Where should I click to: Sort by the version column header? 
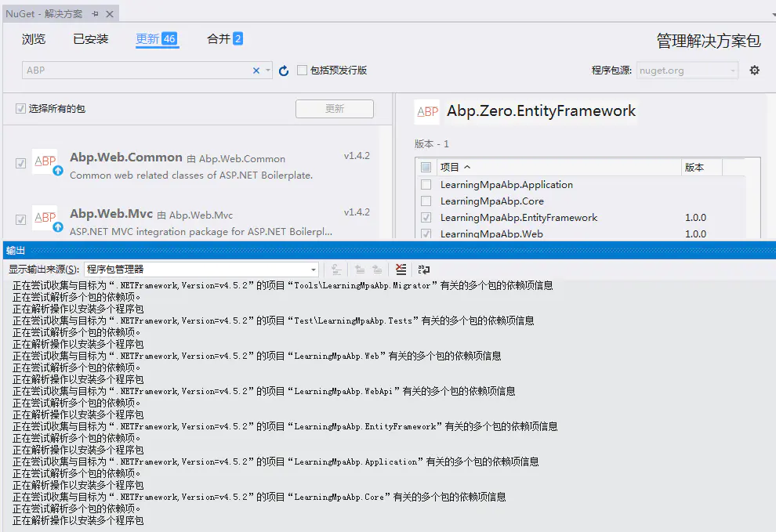tap(702, 167)
